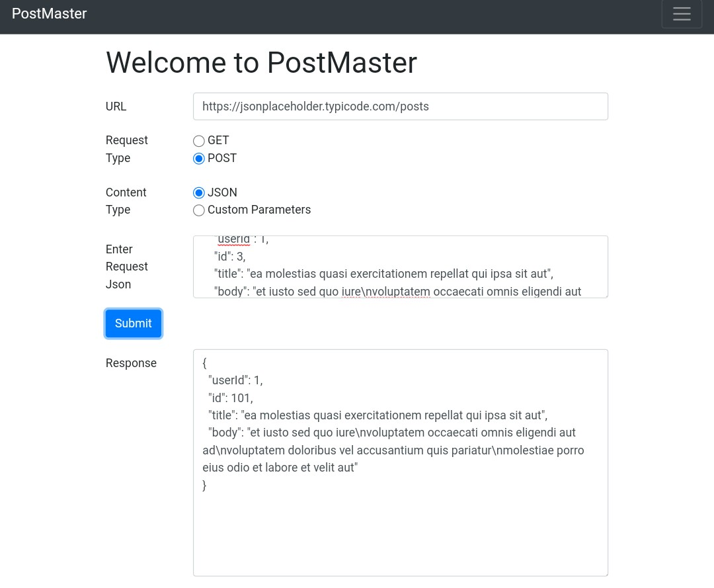The height and width of the screenshot is (588, 714).
Task: Click the 'Content Type' label
Action: 126,201
